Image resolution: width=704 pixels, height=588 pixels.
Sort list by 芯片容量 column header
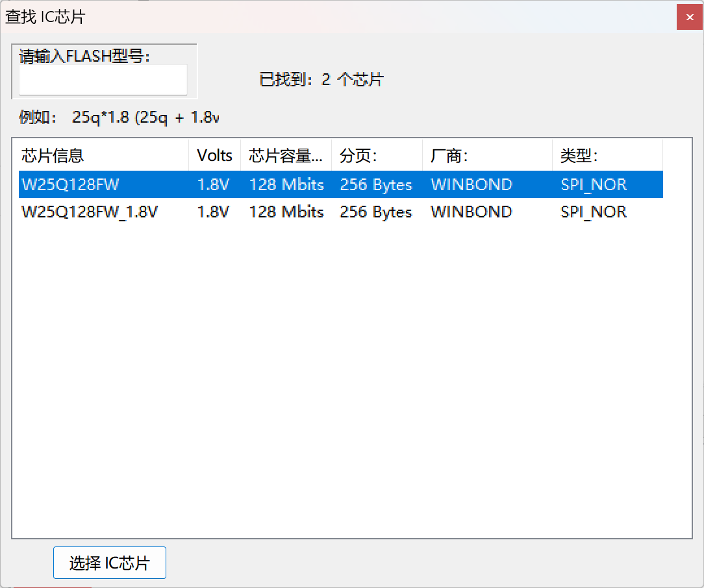(x=285, y=156)
